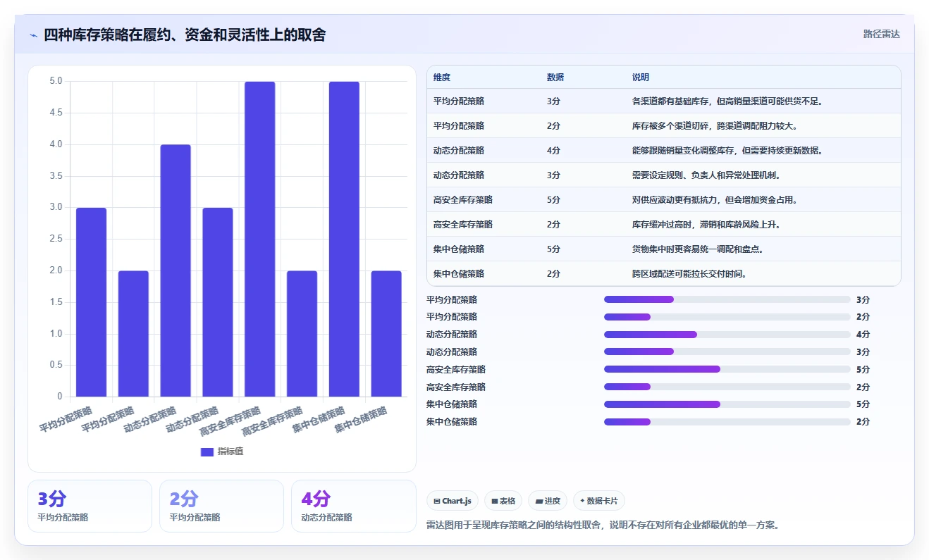Open the 4分 动态分配策略 data card
The height and width of the screenshot is (560, 929).
coord(353,506)
